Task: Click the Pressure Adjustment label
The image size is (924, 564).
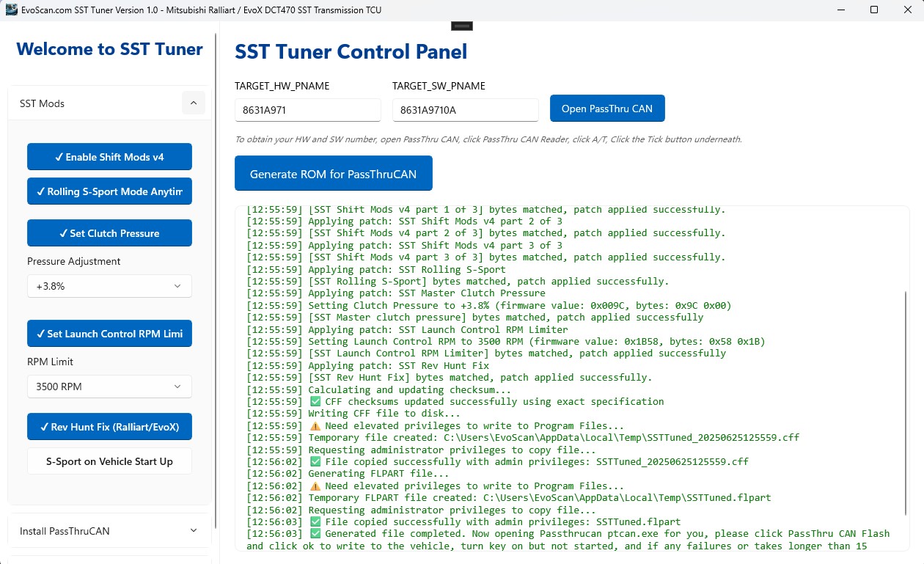Action: coord(74,261)
